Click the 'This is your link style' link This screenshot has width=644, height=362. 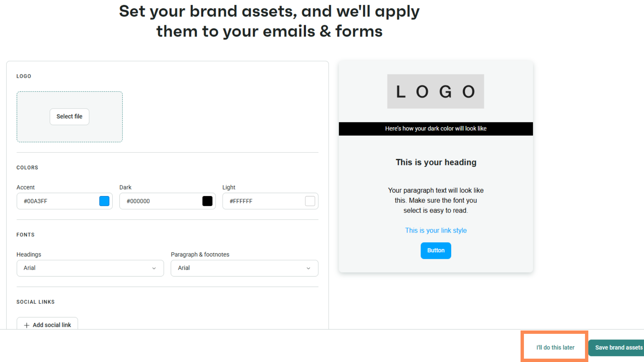[436, 231]
